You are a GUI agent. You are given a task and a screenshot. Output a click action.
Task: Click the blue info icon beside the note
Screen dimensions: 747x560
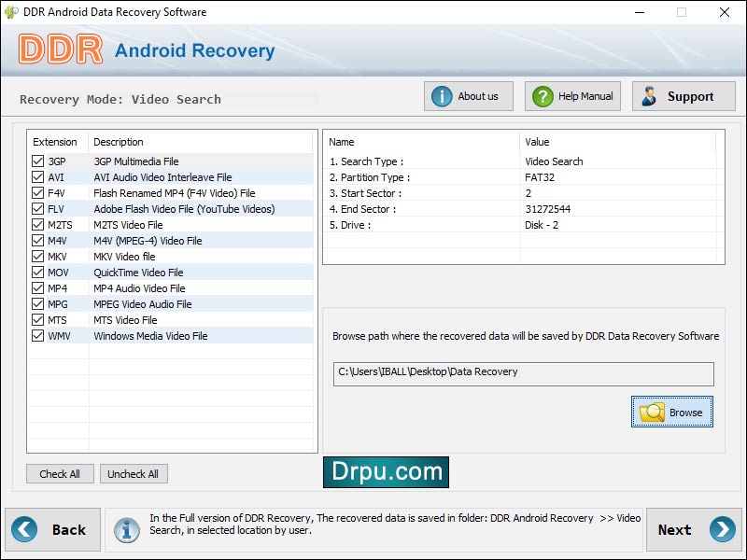click(126, 529)
